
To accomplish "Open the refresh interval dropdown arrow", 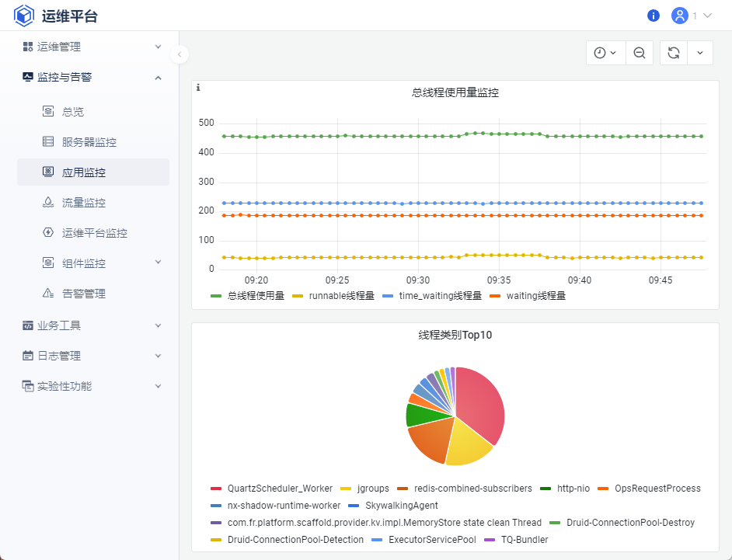I will click(700, 53).
